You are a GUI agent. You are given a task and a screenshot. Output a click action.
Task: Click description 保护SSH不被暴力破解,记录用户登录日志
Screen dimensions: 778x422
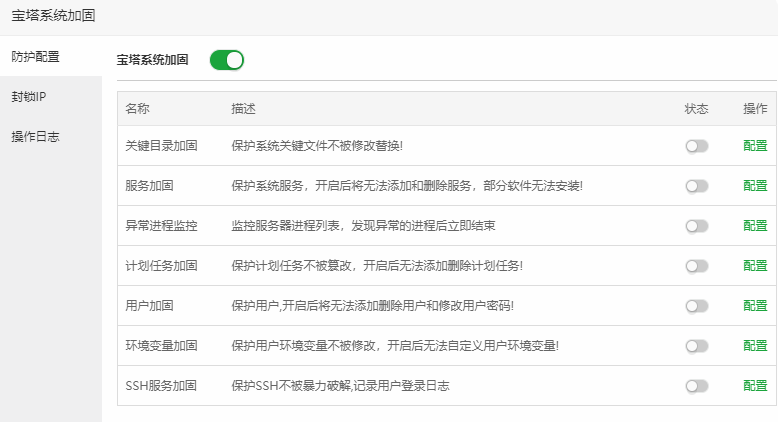point(340,386)
